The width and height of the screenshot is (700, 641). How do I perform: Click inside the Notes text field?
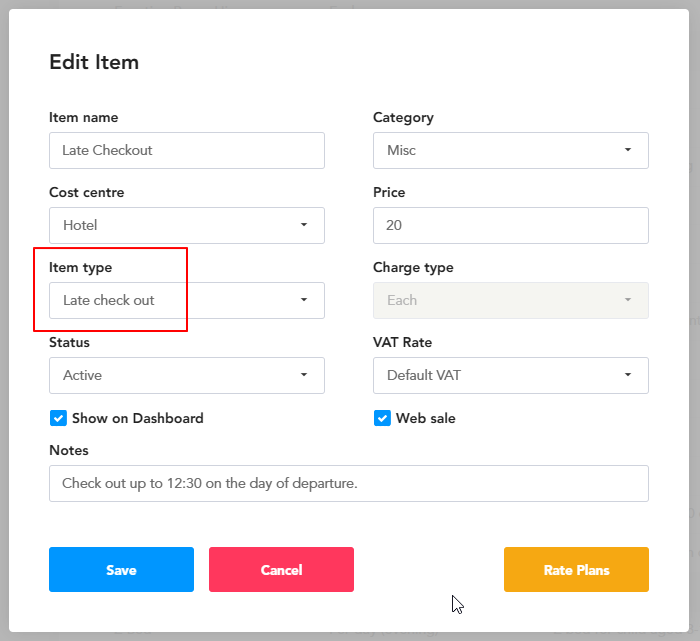[348, 483]
